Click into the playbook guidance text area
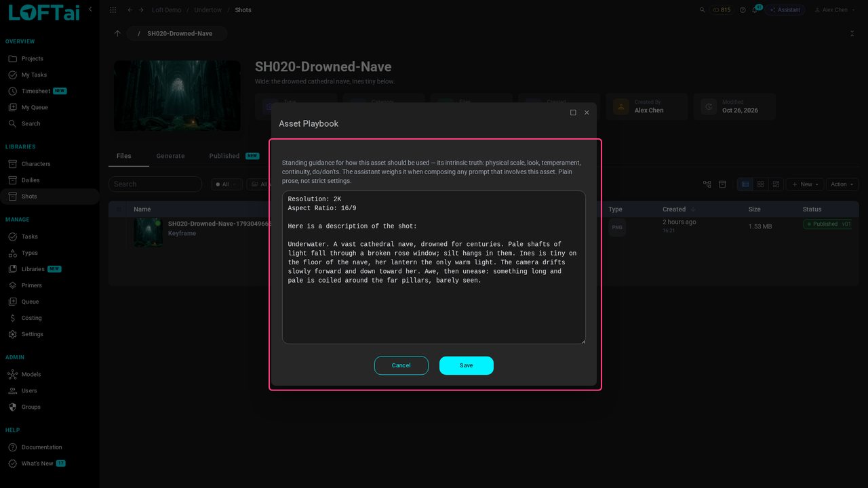Screen dimensions: 868x488 (x=434, y=267)
